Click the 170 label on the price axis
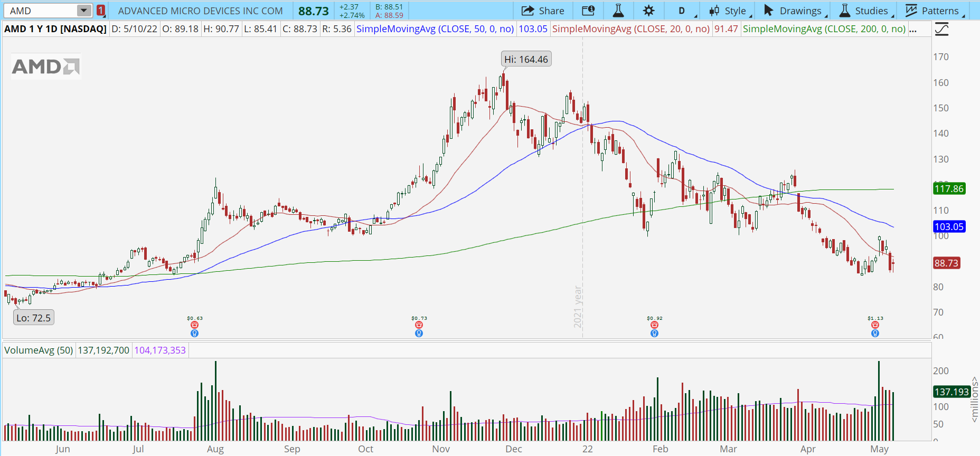This screenshot has height=456, width=980. [x=941, y=56]
